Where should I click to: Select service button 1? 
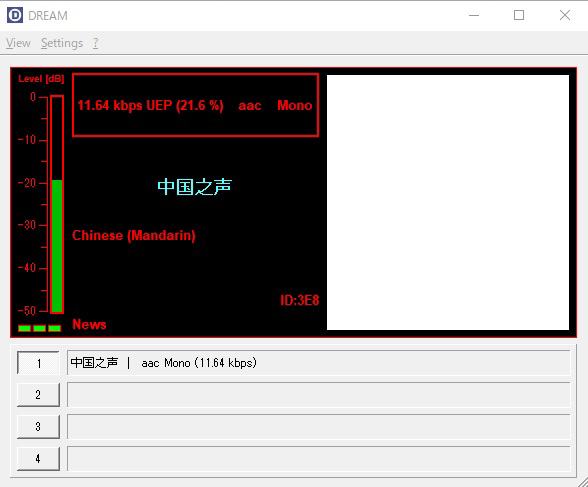tap(38, 363)
